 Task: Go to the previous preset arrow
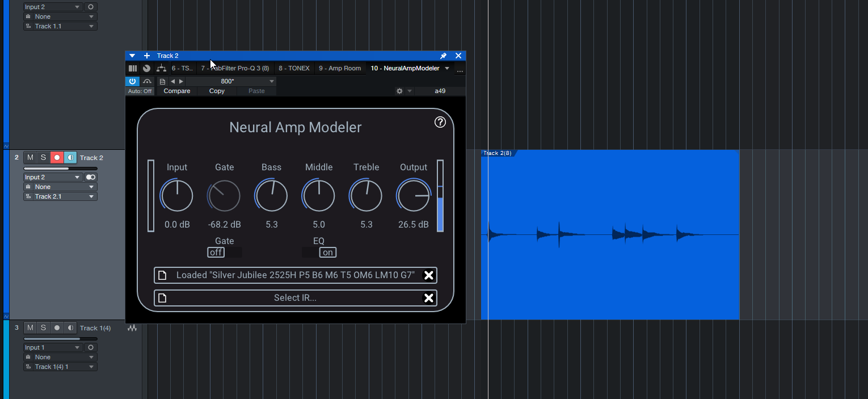click(173, 81)
